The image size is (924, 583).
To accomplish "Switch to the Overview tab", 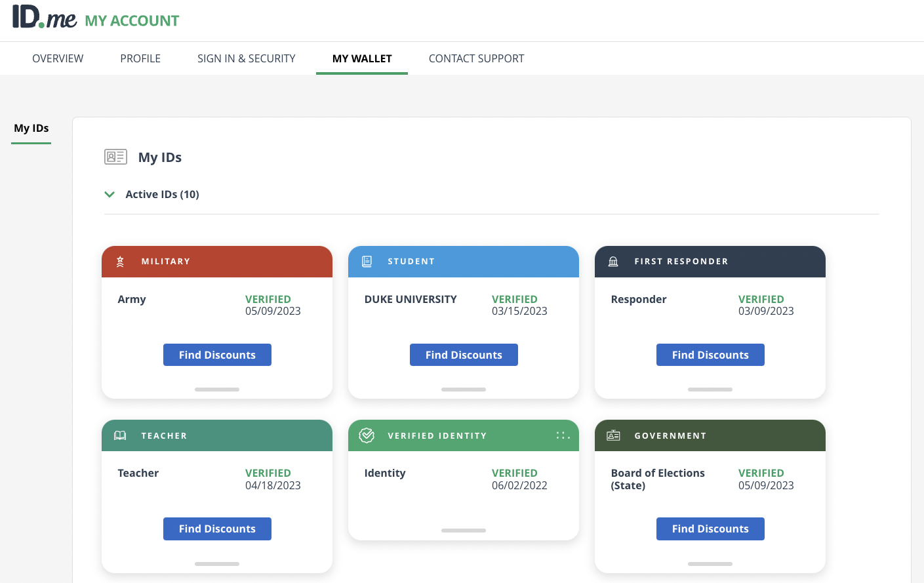I will coord(58,58).
